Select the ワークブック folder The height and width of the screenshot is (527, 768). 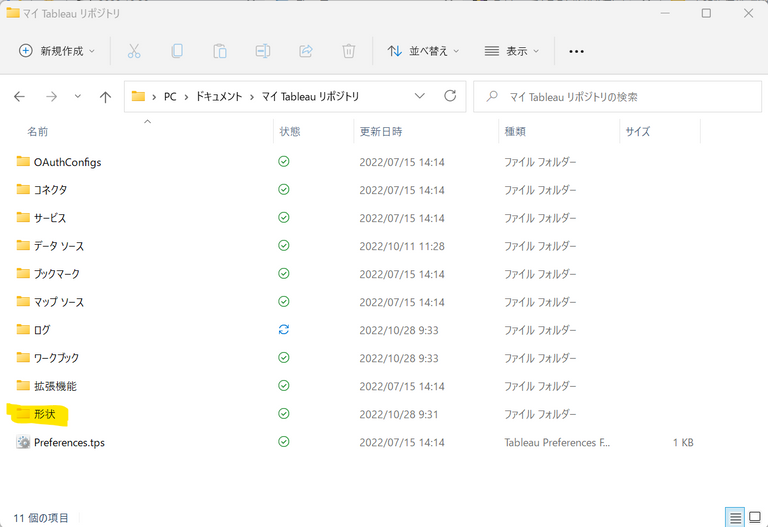56,358
